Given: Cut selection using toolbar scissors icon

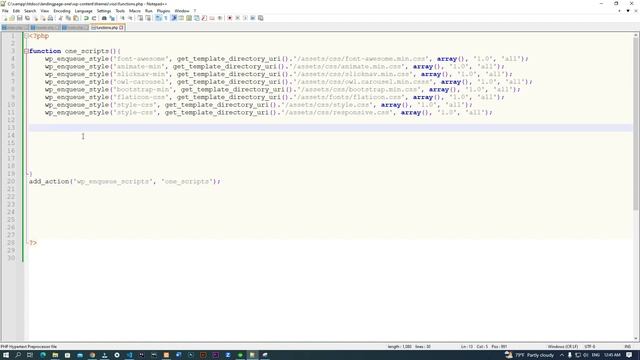Looking at the screenshot, I should tap(60, 18).
